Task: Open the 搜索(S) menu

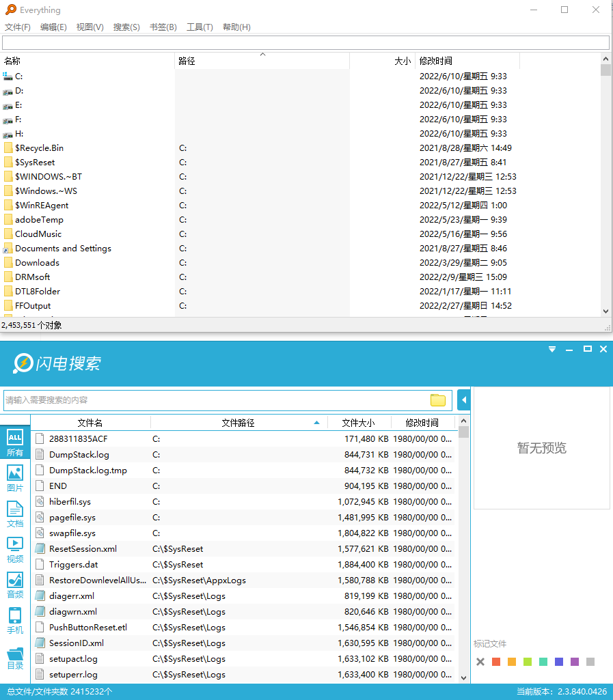Action: (x=126, y=27)
